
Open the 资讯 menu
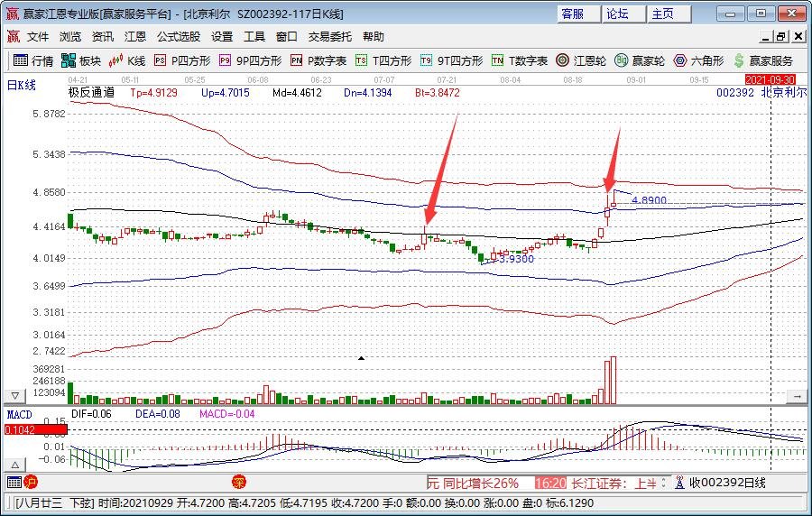coord(103,37)
